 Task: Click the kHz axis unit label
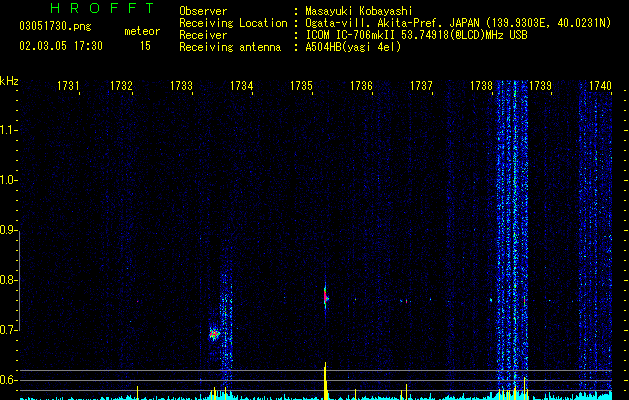(x=9, y=81)
